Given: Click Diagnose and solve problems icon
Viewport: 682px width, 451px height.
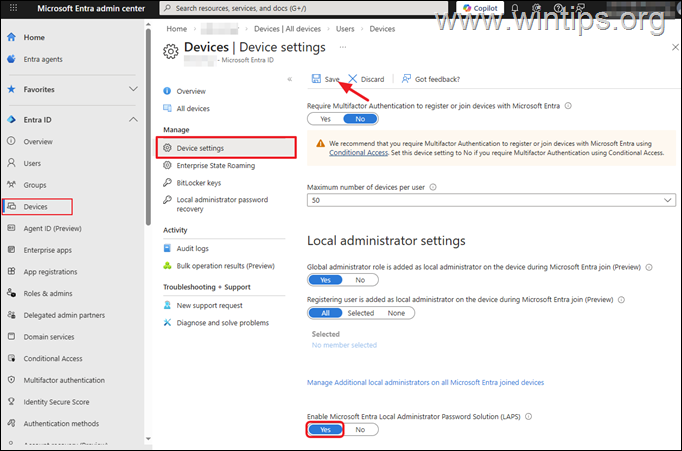Looking at the screenshot, I should [x=167, y=323].
